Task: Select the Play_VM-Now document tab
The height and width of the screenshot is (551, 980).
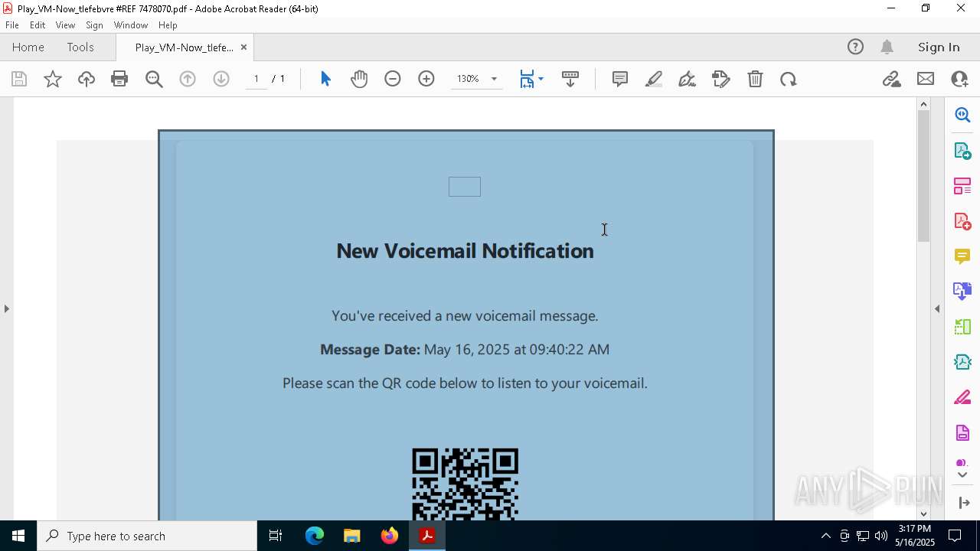Action: [x=184, y=47]
